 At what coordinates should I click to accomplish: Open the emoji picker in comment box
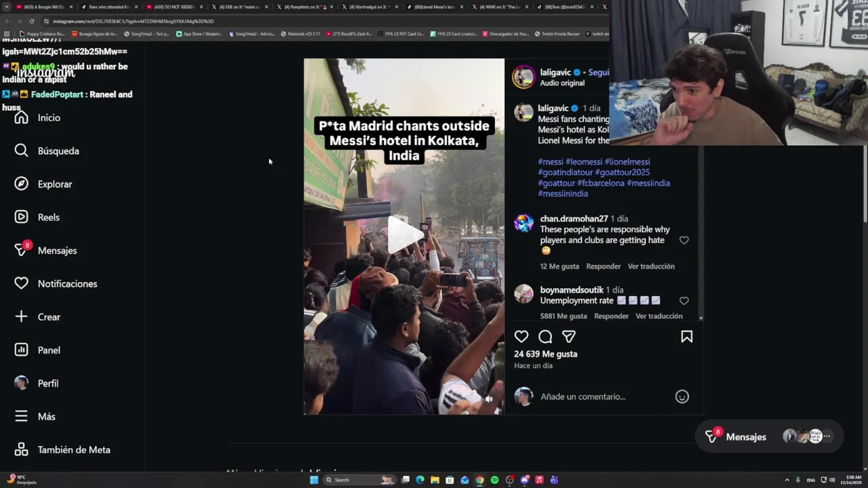point(682,396)
